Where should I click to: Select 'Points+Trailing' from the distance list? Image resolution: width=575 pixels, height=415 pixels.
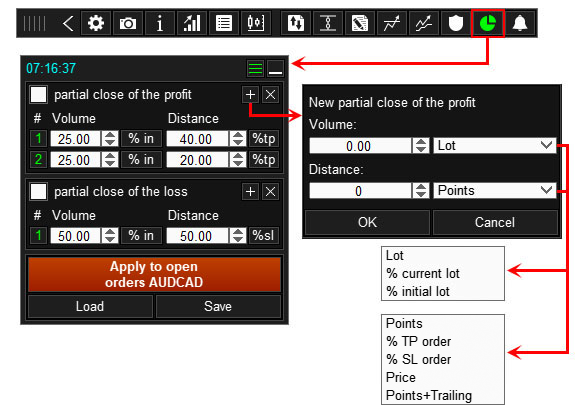429,396
